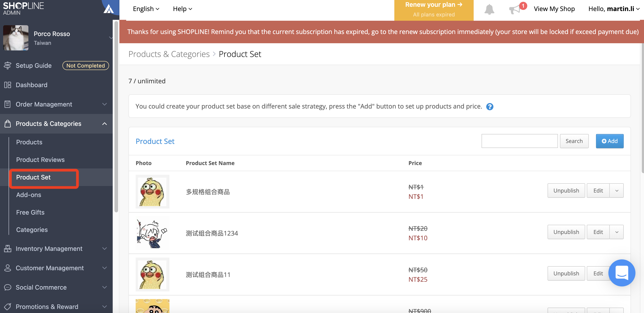This screenshot has width=644, height=313.
Task: Click the sidebar vertical scrollbar
Action: tap(116, 117)
